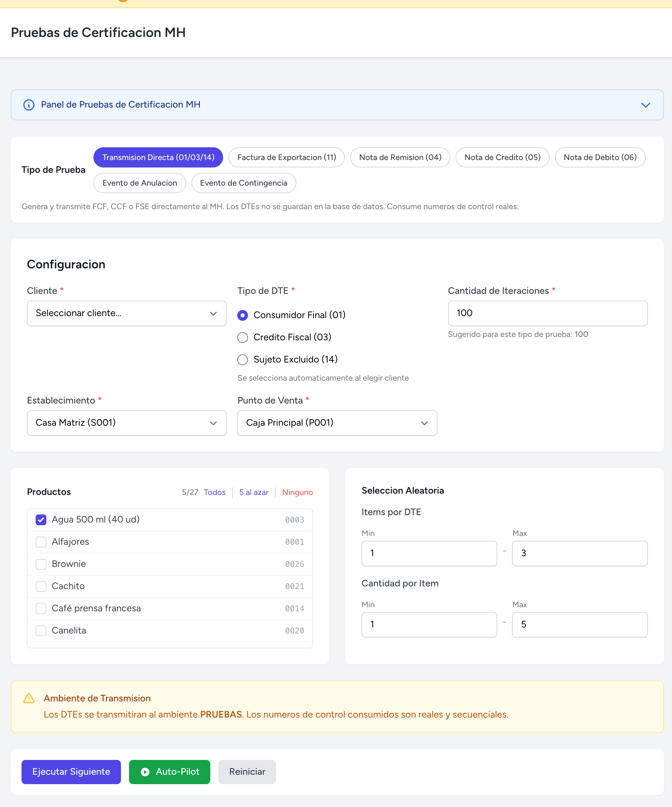Click the Ninguno link in Productos
672x807 pixels.
click(x=297, y=492)
